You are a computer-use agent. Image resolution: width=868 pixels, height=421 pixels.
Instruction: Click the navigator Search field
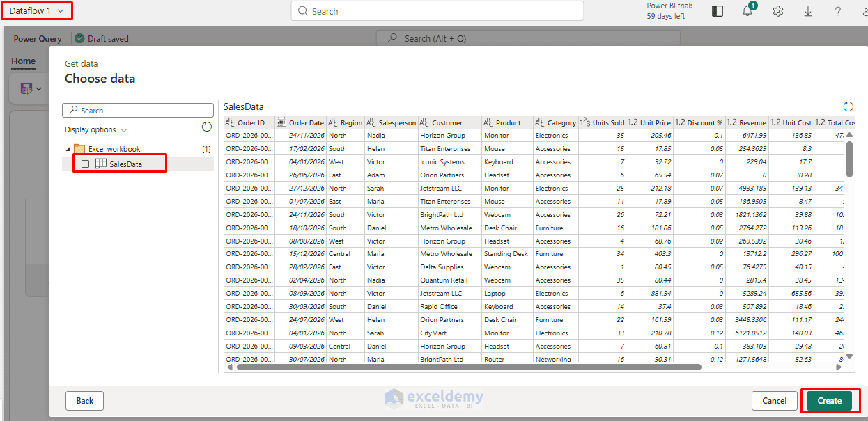click(x=138, y=111)
